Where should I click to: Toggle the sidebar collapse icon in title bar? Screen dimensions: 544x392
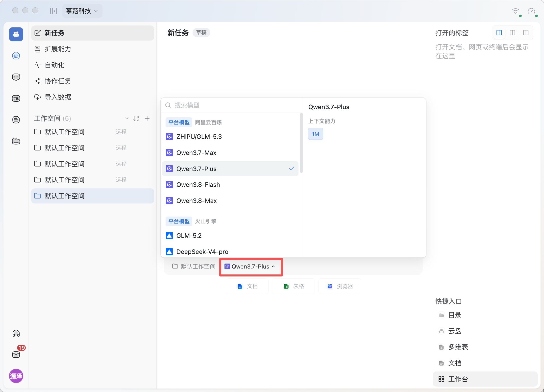coord(53,11)
